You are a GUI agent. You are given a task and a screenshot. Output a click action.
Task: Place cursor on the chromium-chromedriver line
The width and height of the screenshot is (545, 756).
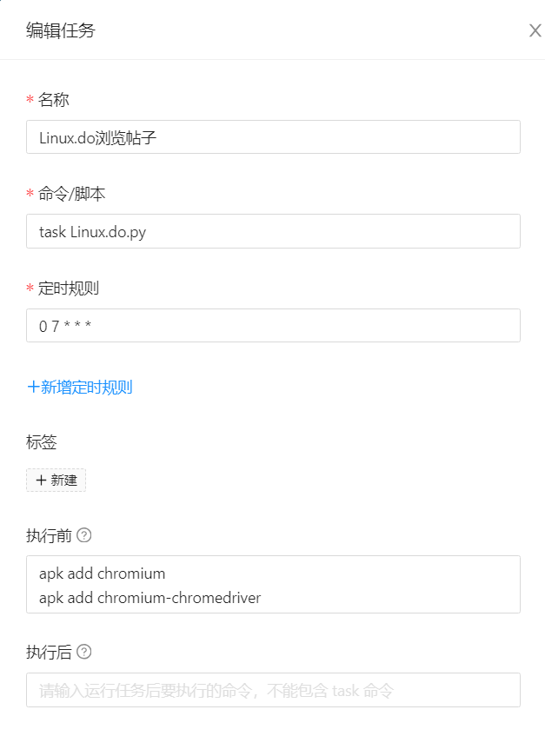(x=150, y=598)
